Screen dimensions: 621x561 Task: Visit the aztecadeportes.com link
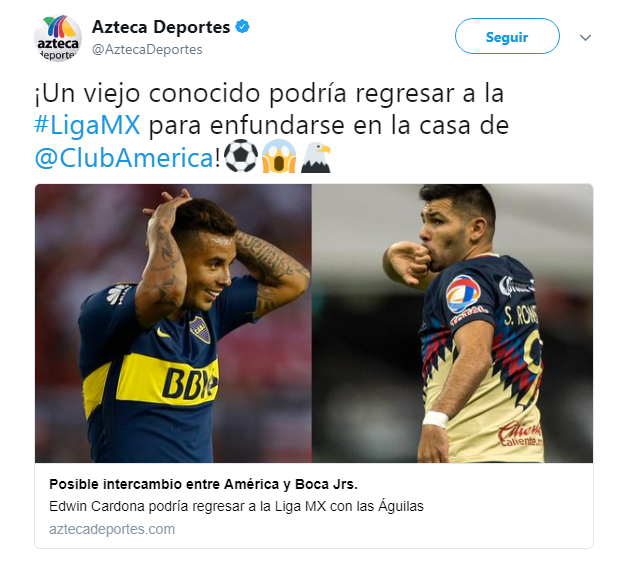pyautogui.click(x=112, y=529)
